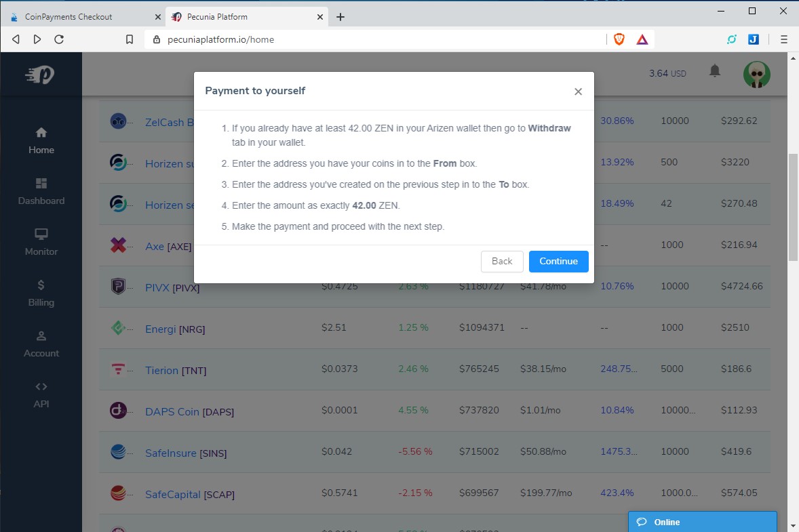Open the Home sidebar item
The height and width of the screenshot is (532, 799).
click(x=41, y=141)
